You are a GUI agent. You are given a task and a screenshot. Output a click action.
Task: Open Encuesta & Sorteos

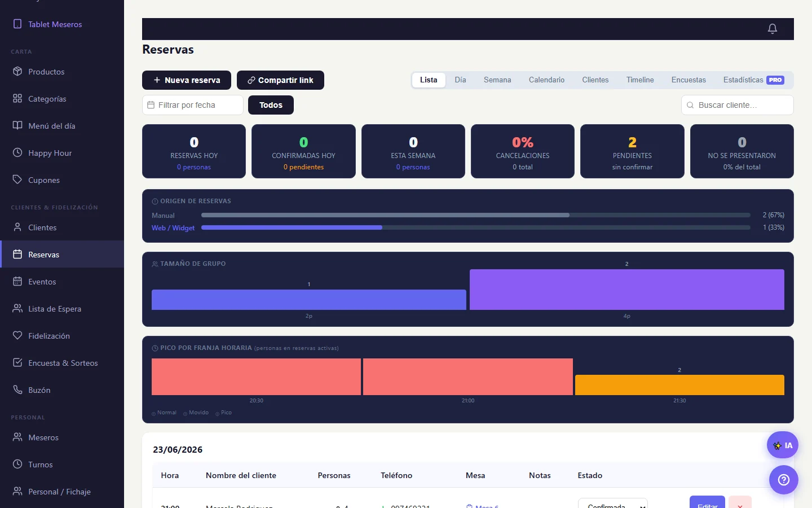[x=62, y=363]
